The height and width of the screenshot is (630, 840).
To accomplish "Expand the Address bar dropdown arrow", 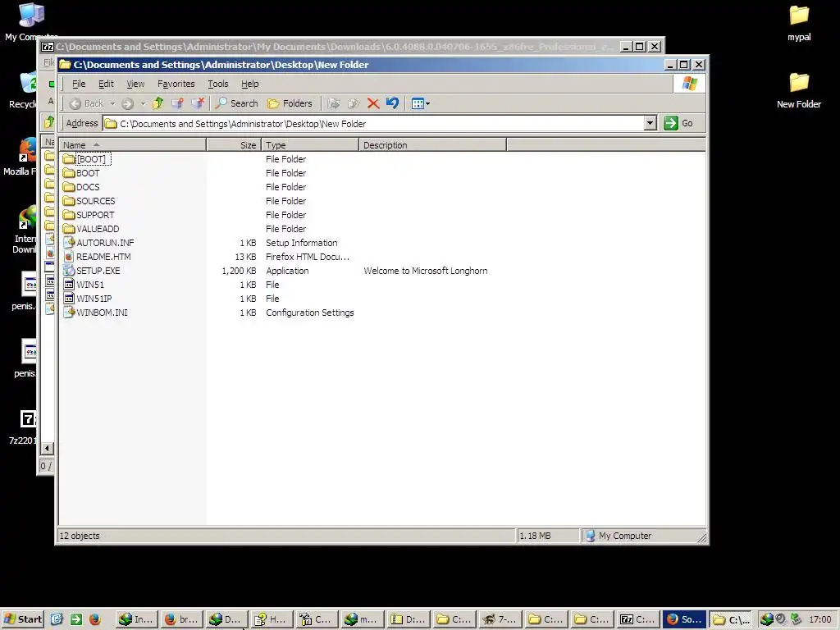I will 650,123.
